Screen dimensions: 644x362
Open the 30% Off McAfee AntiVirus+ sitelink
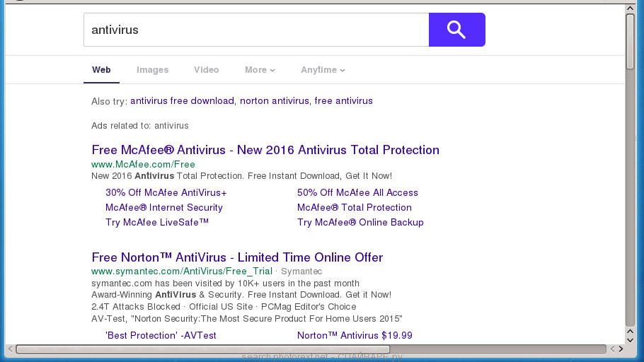point(166,192)
